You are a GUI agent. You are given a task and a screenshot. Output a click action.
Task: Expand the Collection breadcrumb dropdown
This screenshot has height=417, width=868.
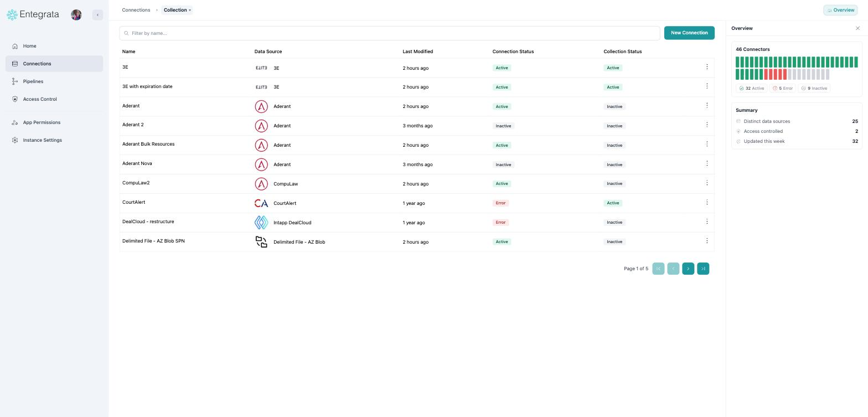(177, 10)
